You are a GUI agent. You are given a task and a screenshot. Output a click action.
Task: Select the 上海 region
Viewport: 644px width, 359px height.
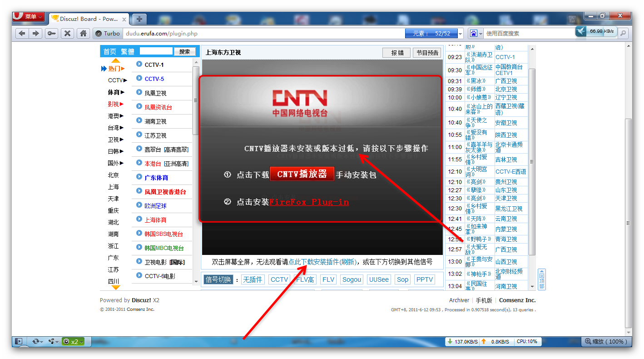[x=113, y=187]
